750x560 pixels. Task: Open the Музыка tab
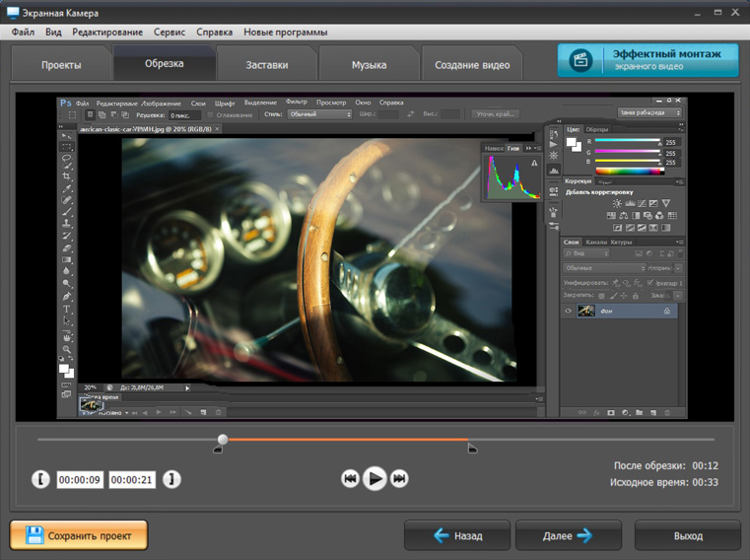[369, 65]
